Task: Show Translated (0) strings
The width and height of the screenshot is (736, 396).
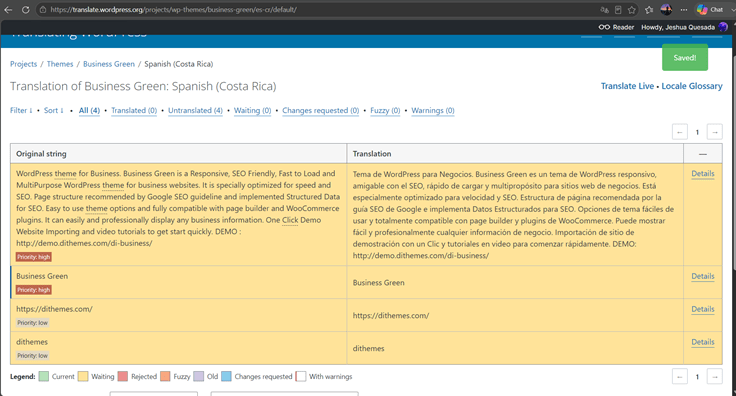Action: (x=134, y=110)
